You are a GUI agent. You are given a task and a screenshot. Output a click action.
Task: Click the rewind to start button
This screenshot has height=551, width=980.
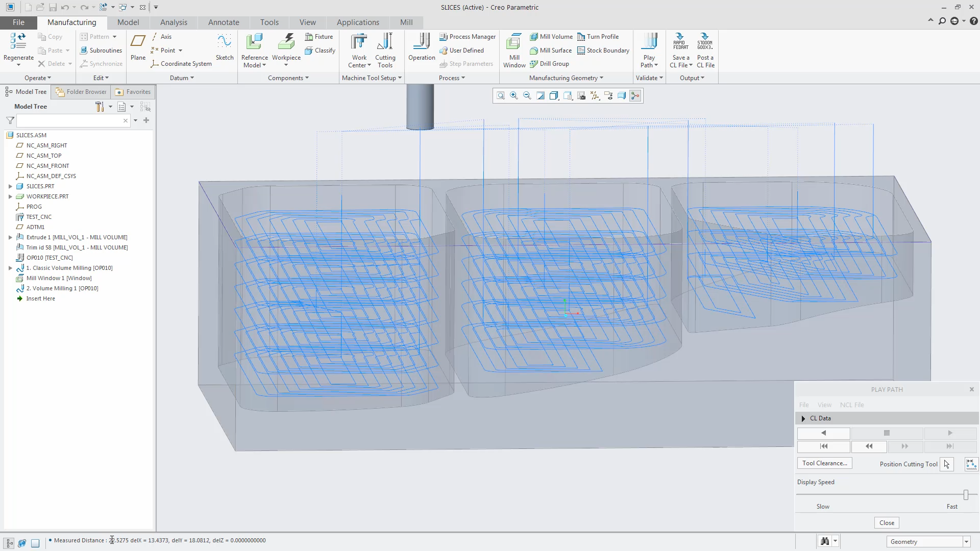point(823,446)
